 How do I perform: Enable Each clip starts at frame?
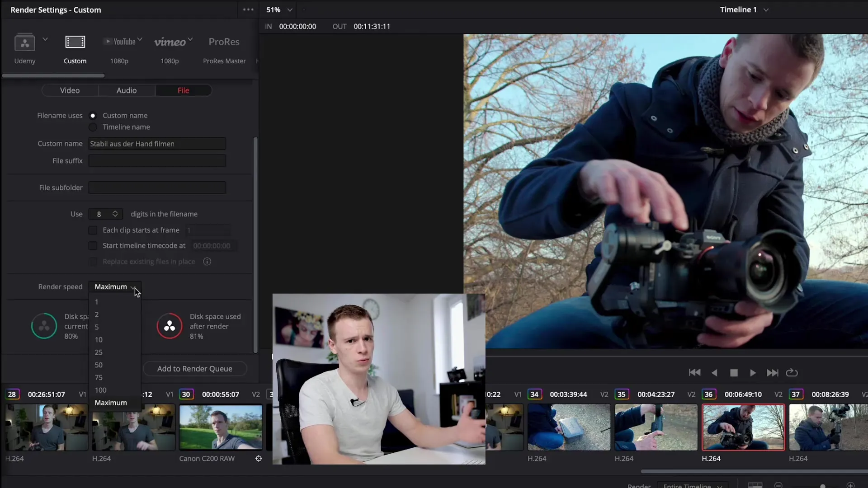(93, 230)
